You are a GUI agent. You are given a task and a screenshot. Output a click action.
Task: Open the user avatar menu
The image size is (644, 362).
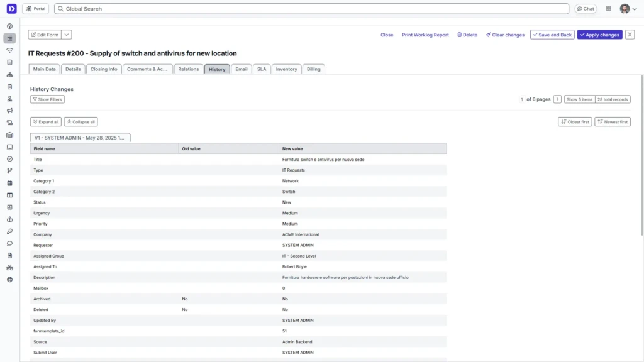tap(628, 9)
